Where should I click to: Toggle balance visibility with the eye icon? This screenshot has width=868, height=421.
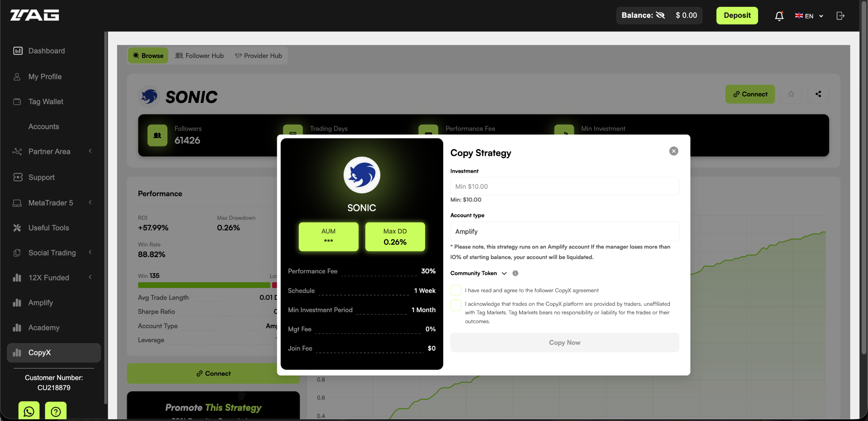(x=660, y=15)
